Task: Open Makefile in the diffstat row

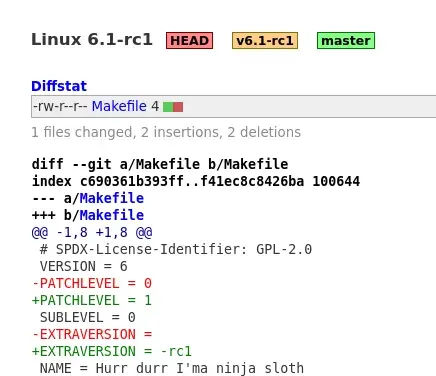Action: click(119, 106)
